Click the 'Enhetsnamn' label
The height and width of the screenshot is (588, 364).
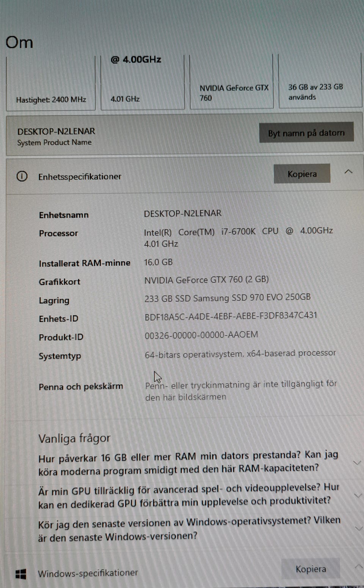64,215
